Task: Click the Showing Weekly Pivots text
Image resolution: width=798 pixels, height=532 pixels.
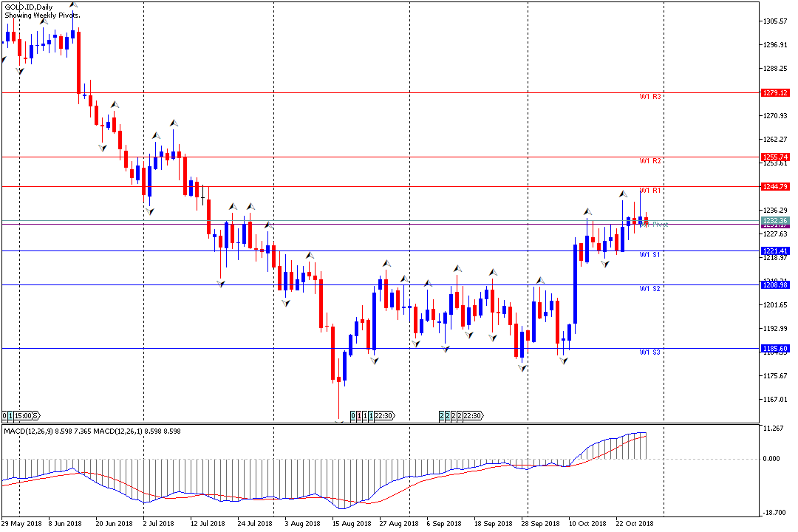Action: point(43,15)
